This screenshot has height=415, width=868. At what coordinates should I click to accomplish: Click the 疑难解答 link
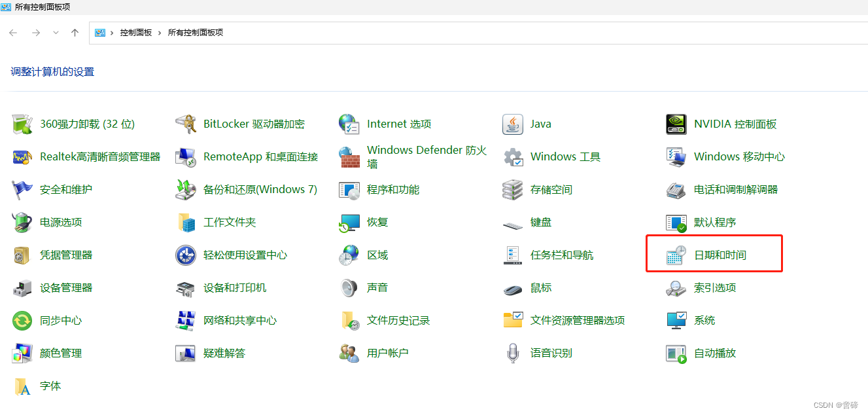(224, 353)
